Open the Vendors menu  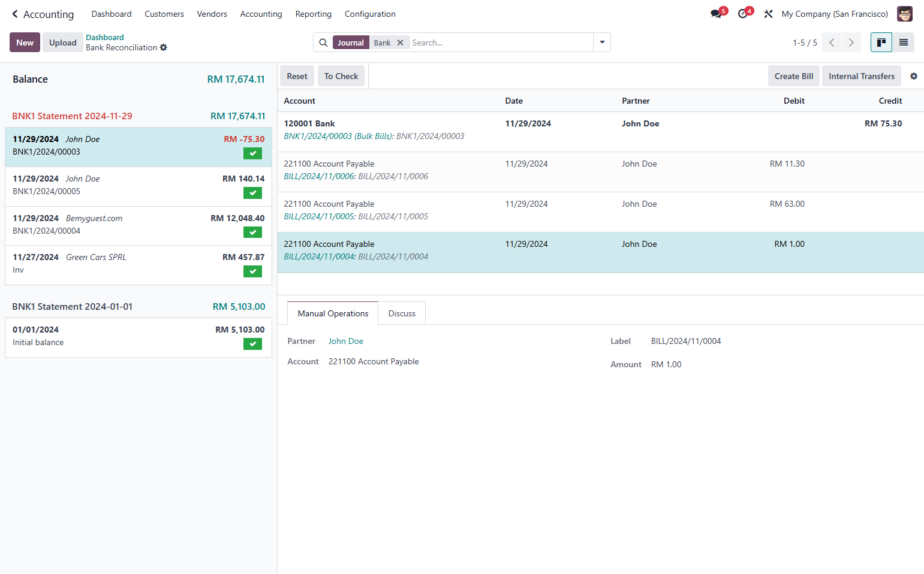(212, 14)
